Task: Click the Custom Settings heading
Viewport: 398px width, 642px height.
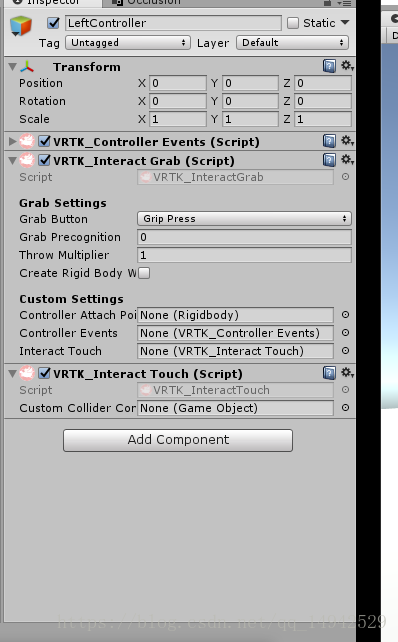Action: pyautogui.click(x=71, y=299)
